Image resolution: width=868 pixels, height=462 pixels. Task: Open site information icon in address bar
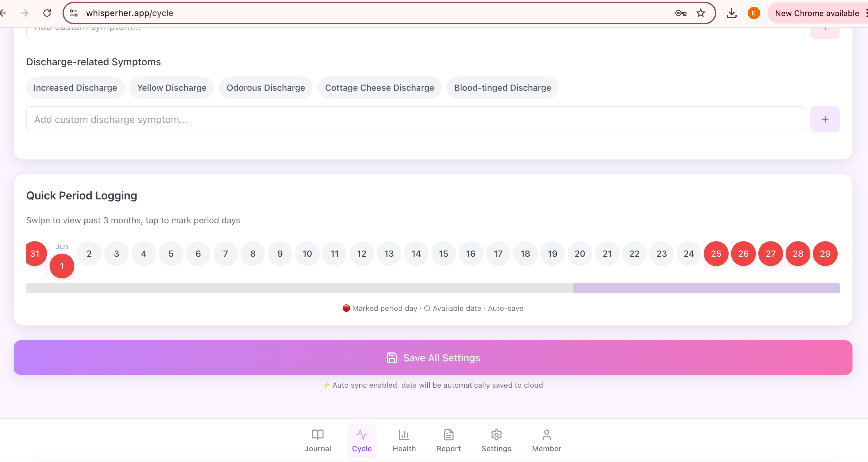(x=74, y=13)
